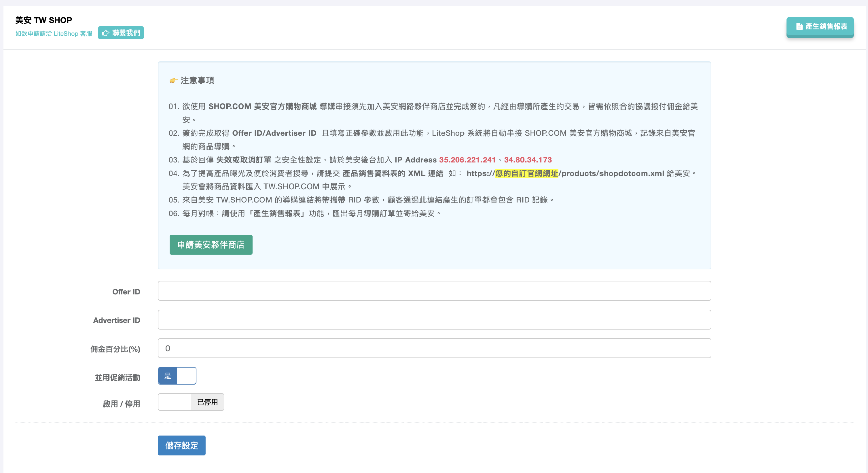Click the bold 失效或取消訂單 text

coord(244,160)
